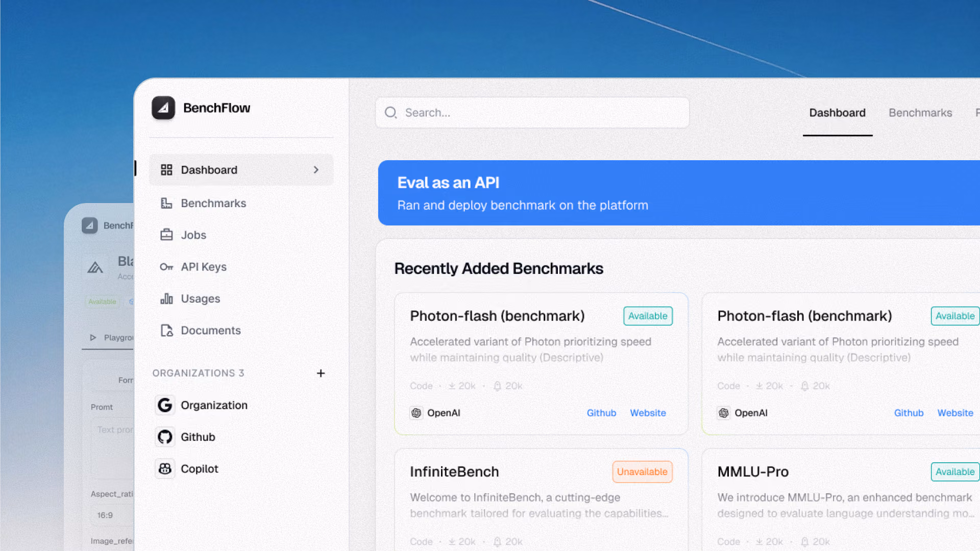980x551 pixels.
Task: Open the InfiniteBench card title
Action: click(x=454, y=472)
